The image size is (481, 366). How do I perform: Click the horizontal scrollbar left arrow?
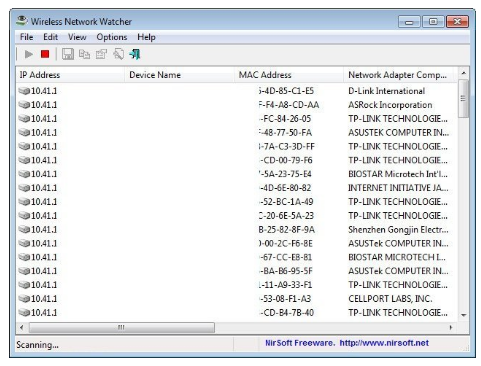click(22, 327)
